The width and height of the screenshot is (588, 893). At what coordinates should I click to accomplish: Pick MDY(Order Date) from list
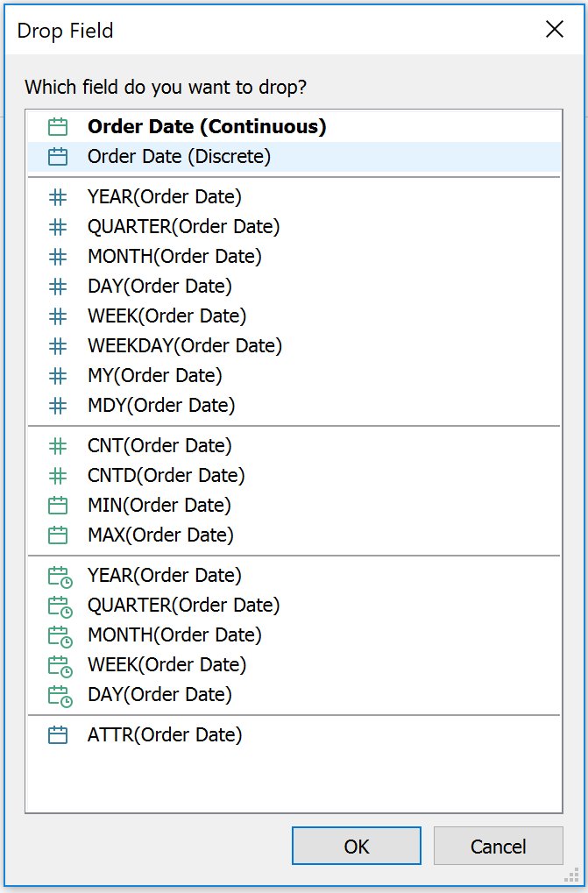pyautogui.click(x=161, y=406)
